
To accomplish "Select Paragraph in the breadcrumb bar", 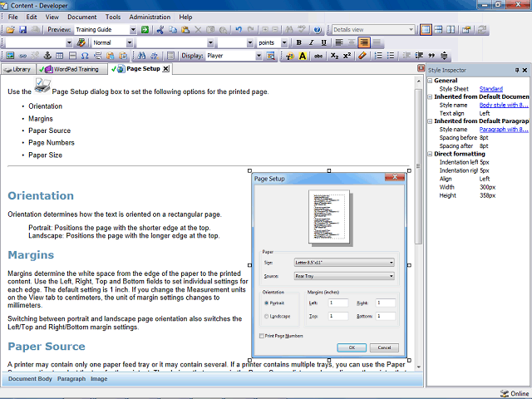I will [x=71, y=379].
